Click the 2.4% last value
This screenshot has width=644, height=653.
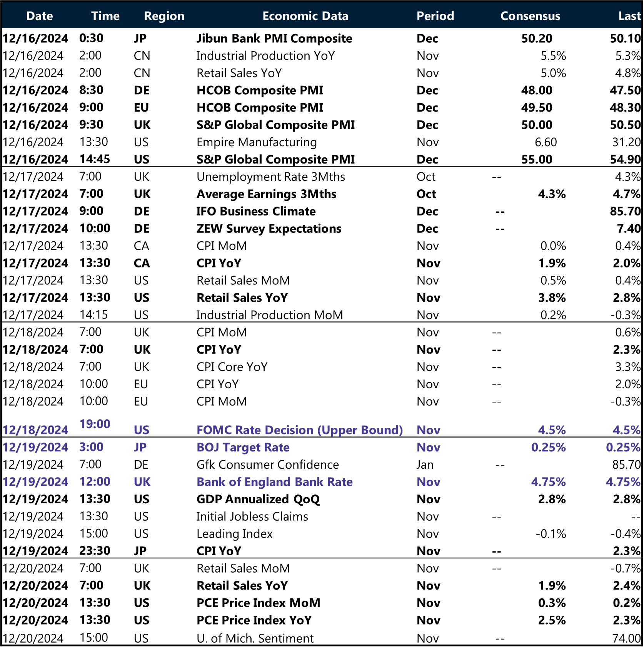(x=627, y=586)
